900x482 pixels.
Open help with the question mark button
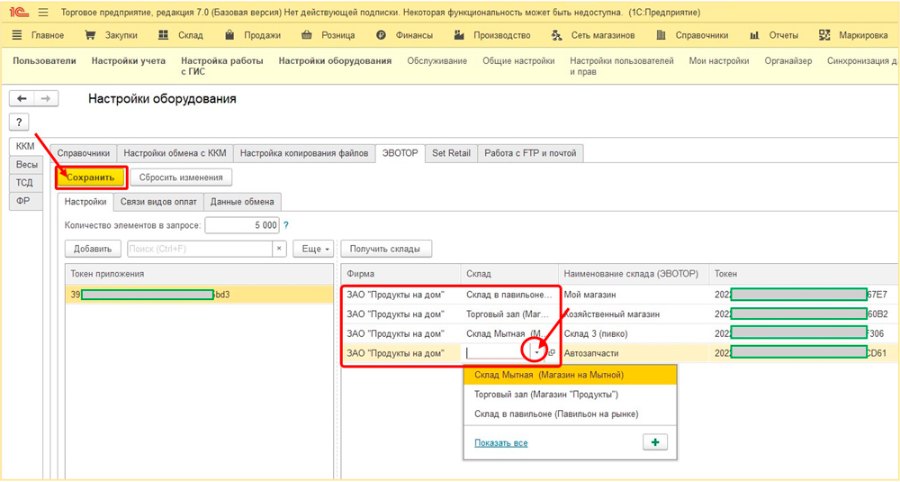(19, 122)
